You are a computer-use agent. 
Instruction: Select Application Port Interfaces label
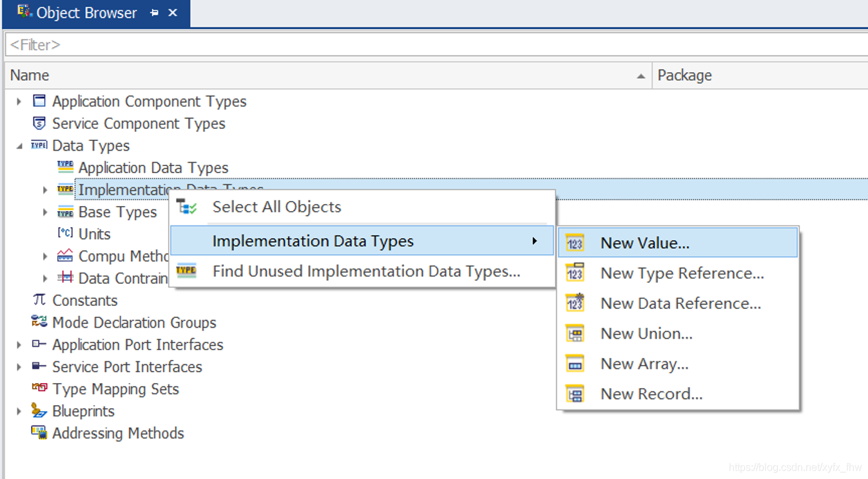point(138,345)
